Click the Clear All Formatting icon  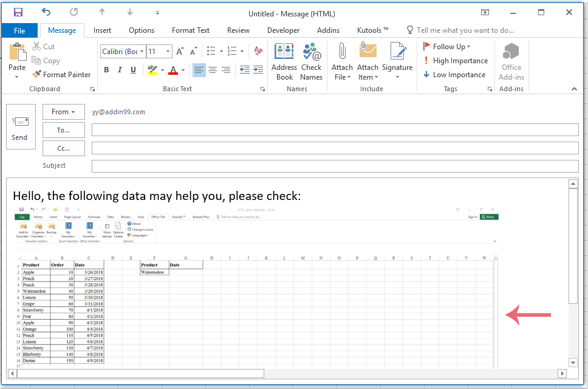tap(258, 52)
